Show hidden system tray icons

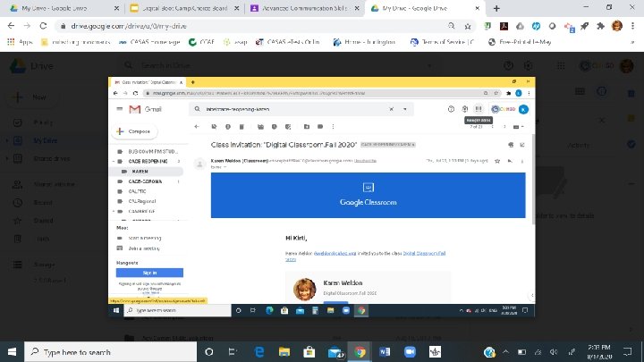[505, 352]
